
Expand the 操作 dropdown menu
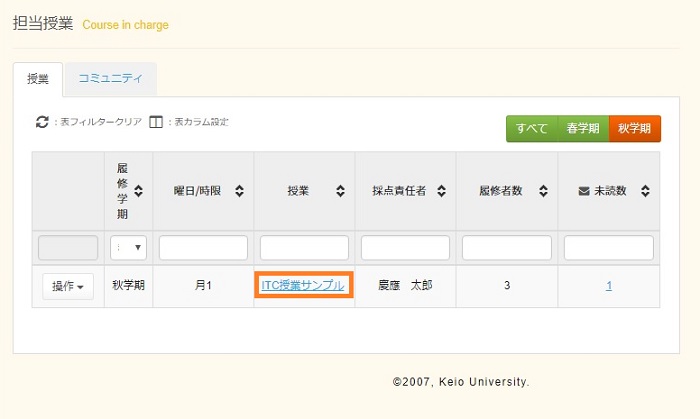point(68,286)
